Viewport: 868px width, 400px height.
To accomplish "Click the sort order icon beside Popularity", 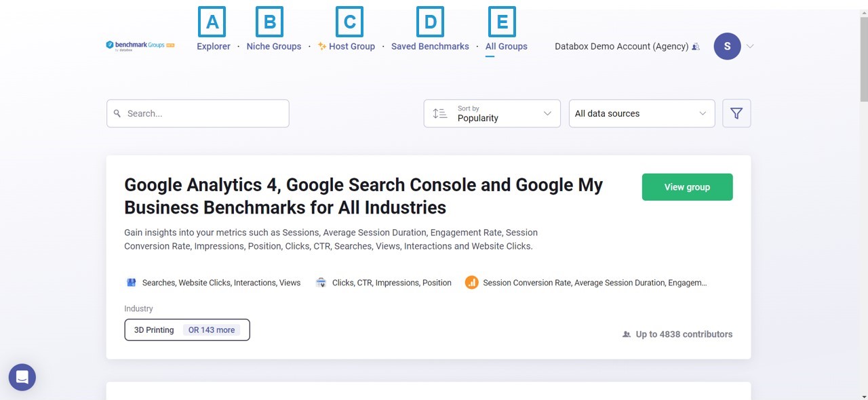I will point(439,113).
